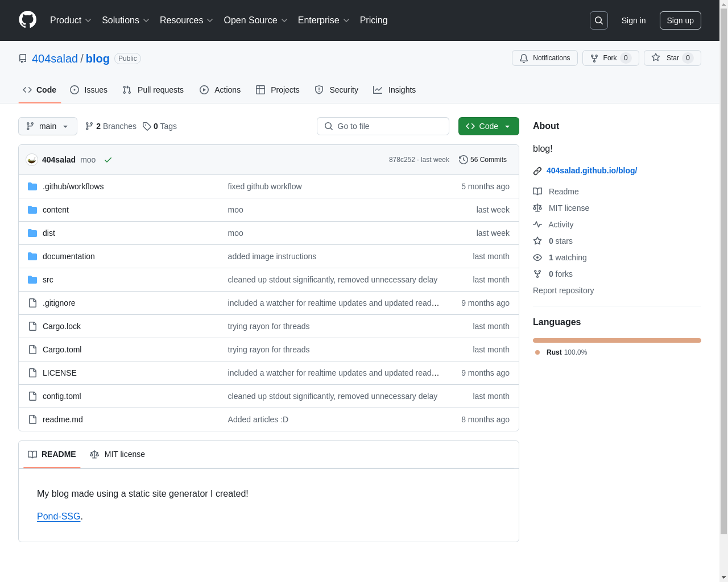The width and height of the screenshot is (728, 582).
Task: Select the README tab in readme panel
Action: [x=52, y=454]
